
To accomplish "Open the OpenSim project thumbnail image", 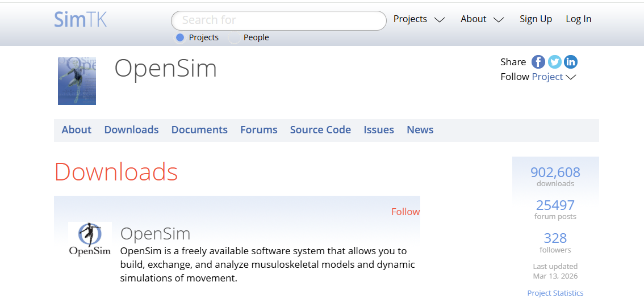I will [x=77, y=81].
